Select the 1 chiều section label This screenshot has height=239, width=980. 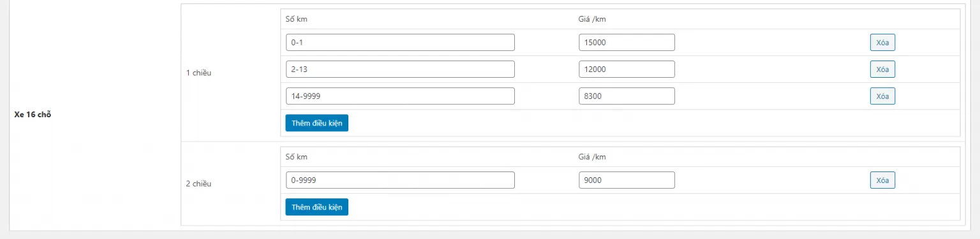pos(198,73)
